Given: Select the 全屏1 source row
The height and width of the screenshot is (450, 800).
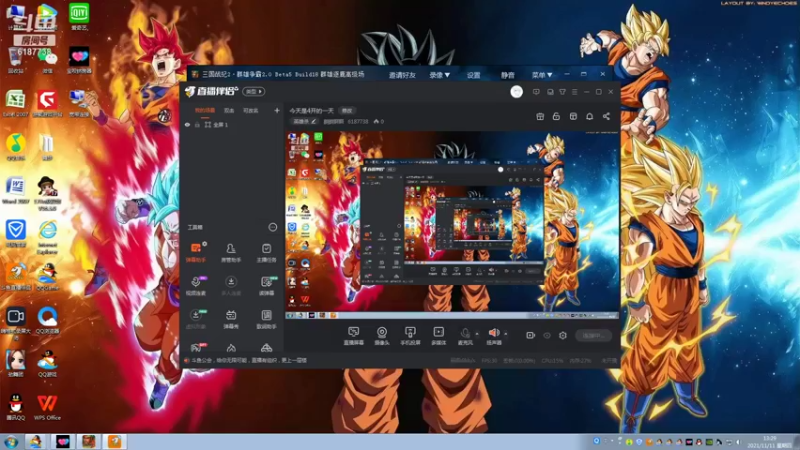Looking at the screenshot, I should pyautogui.click(x=232, y=124).
